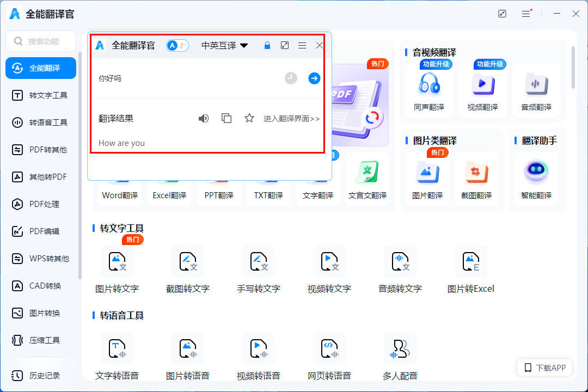
Task: Click the mini-mode icon in title bar
Action: coord(502,14)
